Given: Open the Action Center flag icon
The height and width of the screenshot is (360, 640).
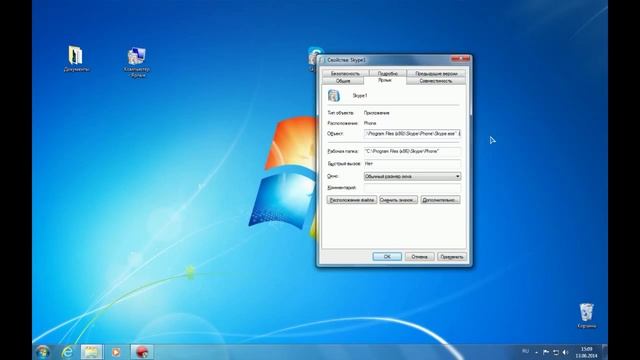Looking at the screenshot, I should point(546,352).
